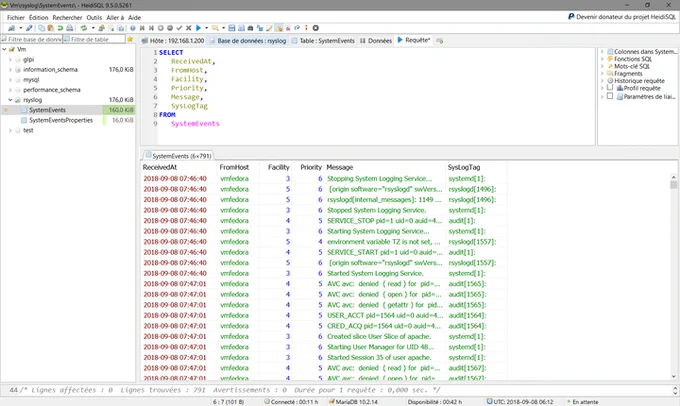Click the Filtre base de données field
The height and width of the screenshot is (406, 680).
pos(32,39)
